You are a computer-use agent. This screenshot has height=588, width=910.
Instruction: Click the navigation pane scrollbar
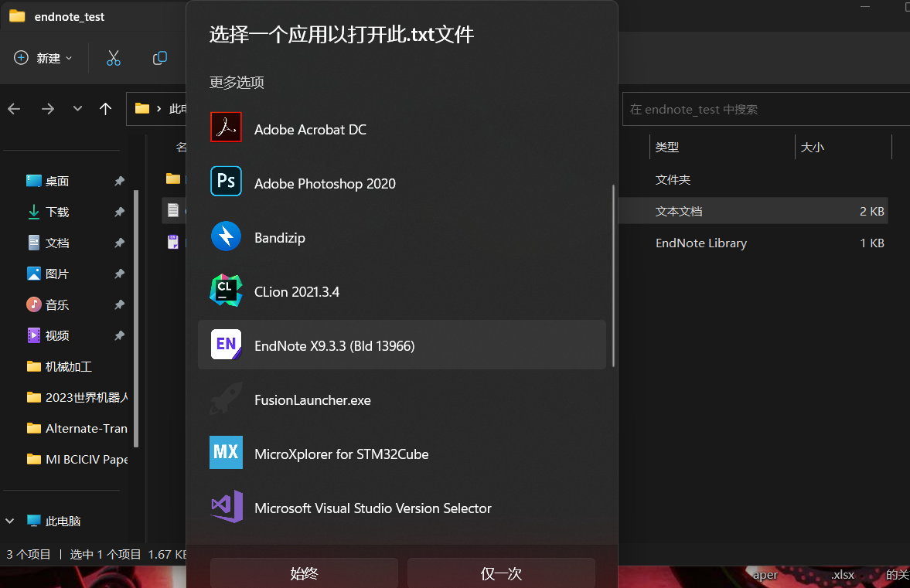pos(136,318)
